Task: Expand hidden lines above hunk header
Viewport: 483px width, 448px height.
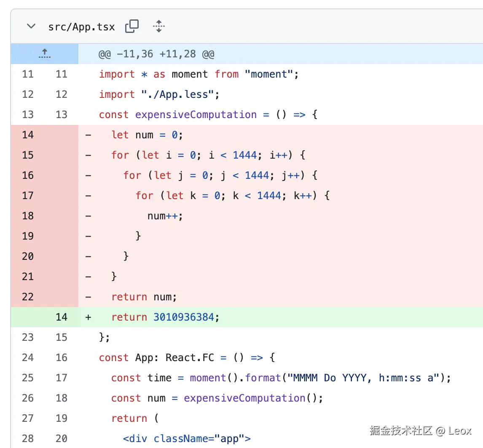Action: tap(45, 54)
